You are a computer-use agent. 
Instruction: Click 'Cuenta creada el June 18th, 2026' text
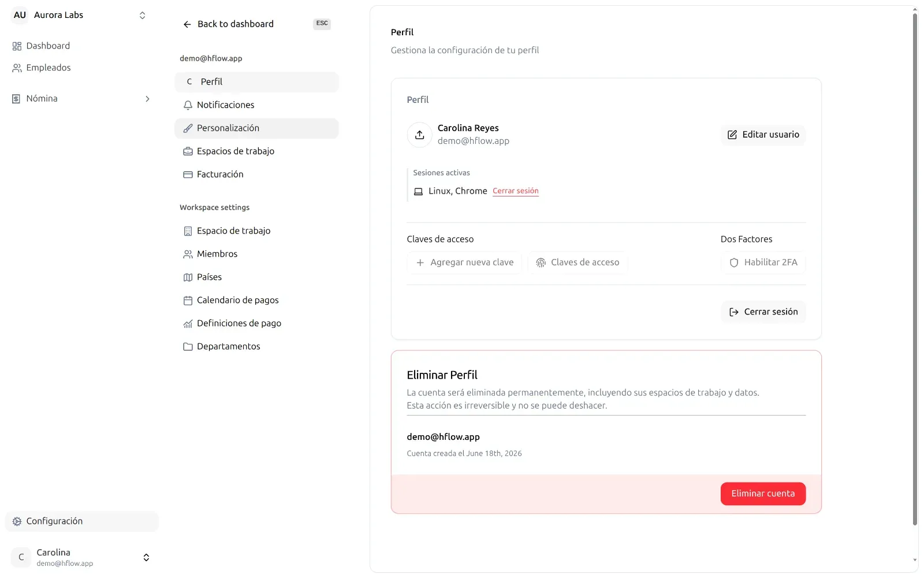[x=464, y=454]
